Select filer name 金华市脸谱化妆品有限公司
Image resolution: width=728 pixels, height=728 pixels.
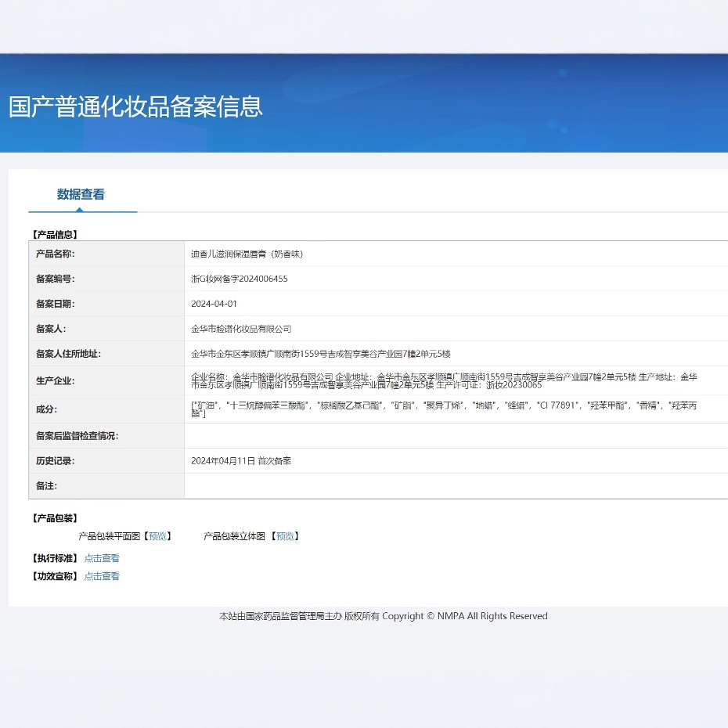click(x=241, y=329)
